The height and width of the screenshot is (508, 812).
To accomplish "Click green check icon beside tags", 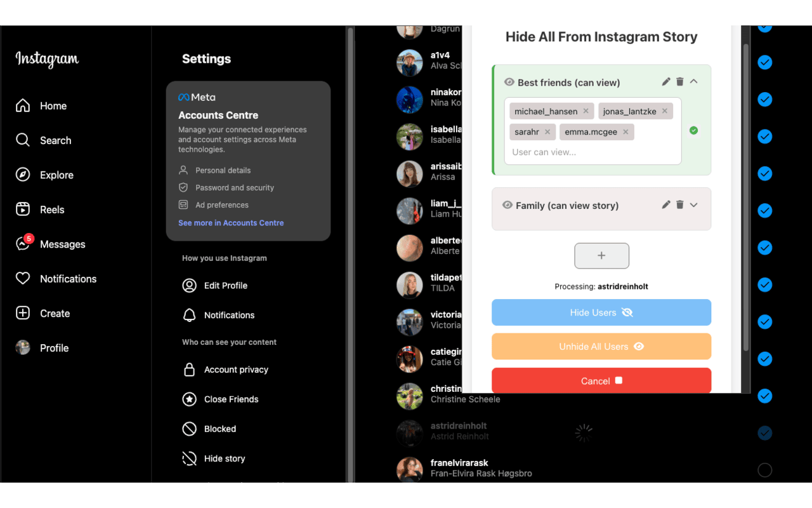I will tap(693, 130).
